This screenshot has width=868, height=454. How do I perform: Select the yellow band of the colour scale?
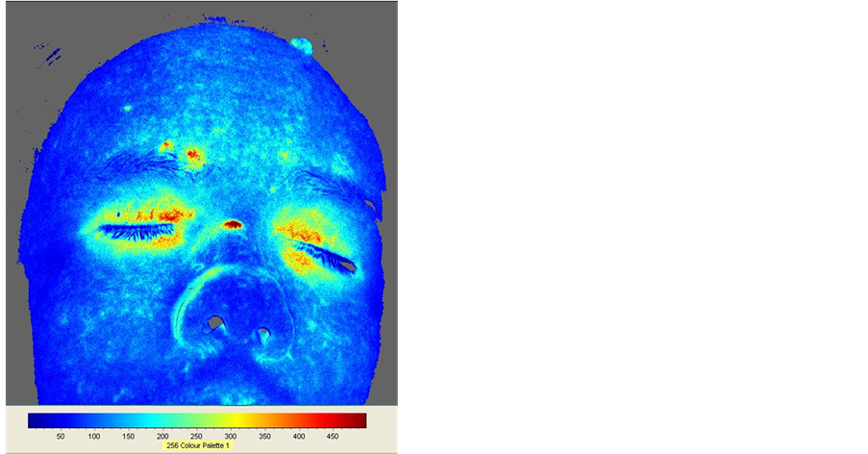tap(245, 420)
